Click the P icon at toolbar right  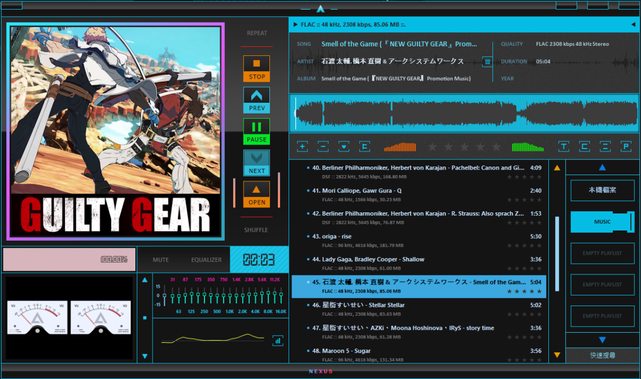click(x=626, y=146)
